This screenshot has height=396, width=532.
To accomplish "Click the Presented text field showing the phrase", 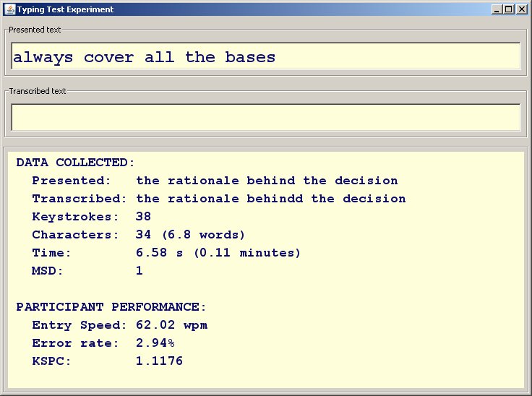I will tap(265, 57).
